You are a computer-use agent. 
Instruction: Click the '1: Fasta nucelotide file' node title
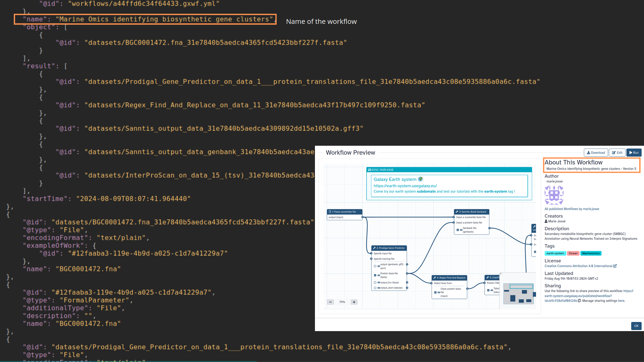[344, 212]
